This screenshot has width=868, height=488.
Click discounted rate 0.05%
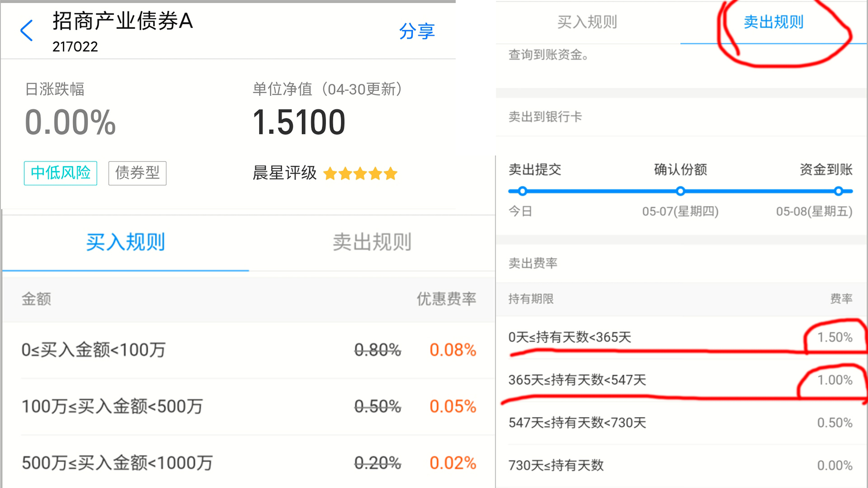pyautogui.click(x=453, y=406)
